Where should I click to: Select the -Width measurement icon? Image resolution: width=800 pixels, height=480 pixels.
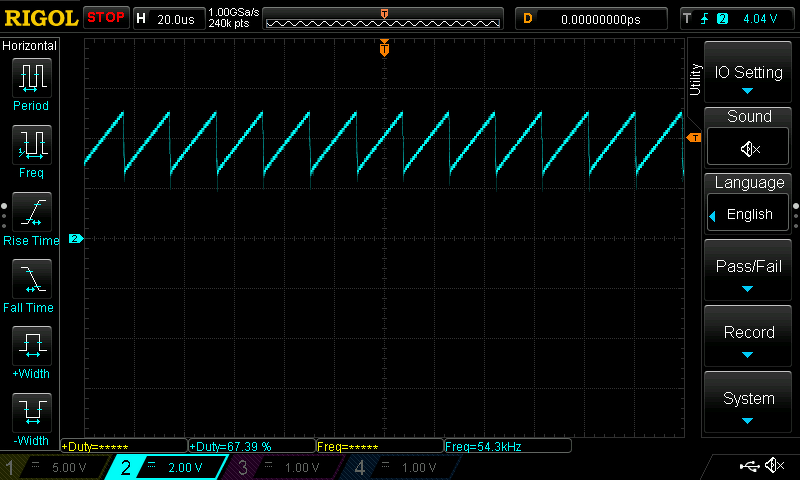(x=32, y=412)
